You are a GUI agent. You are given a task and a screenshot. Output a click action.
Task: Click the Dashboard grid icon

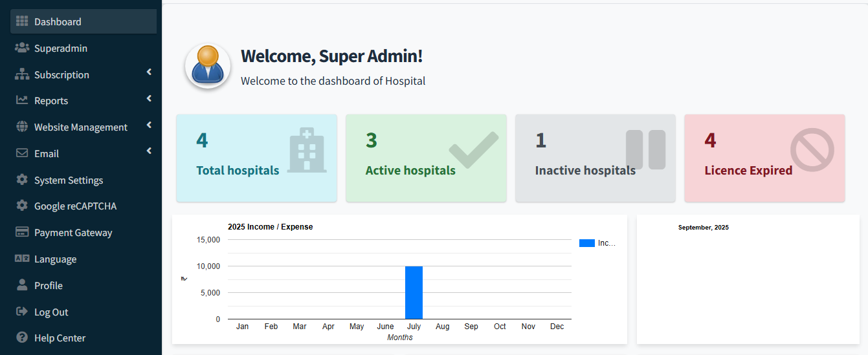click(x=22, y=21)
